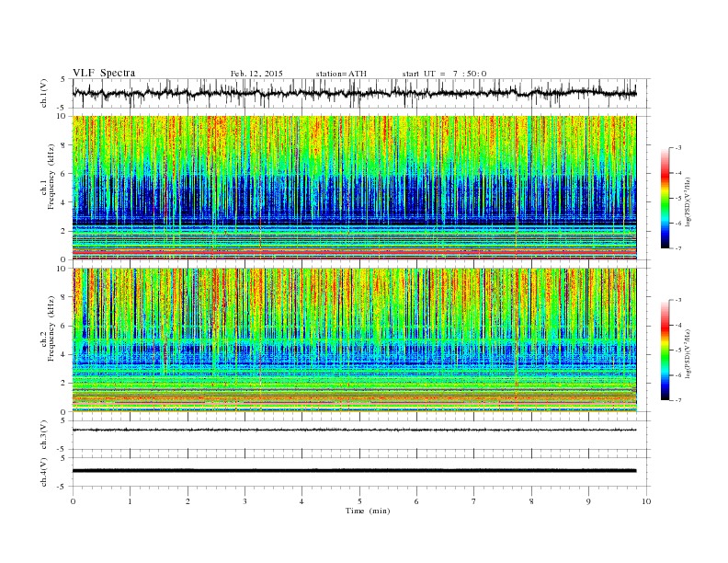Click time axis tick label '4'
The image size is (728, 563).
[x=301, y=501]
